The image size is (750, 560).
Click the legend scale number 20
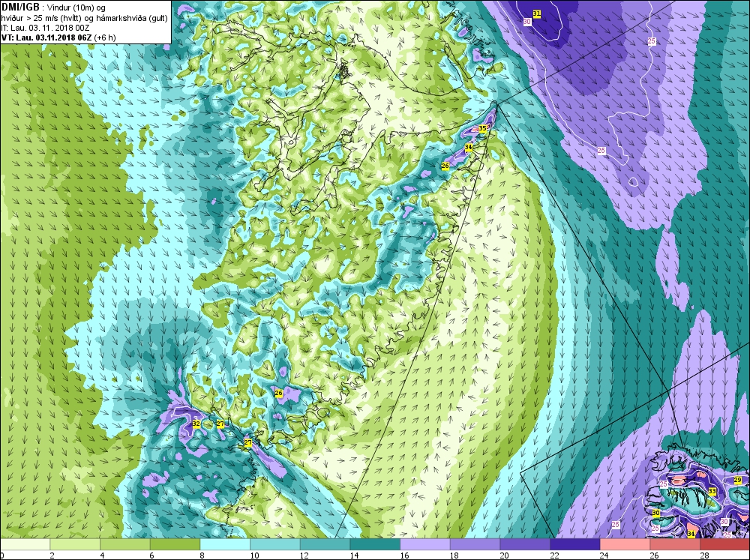tap(504, 556)
